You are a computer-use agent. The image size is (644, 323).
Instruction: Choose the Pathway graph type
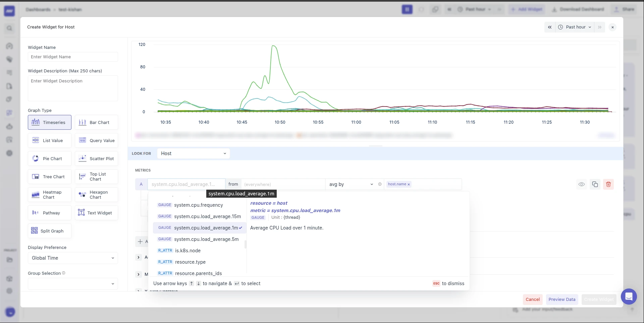point(50,213)
